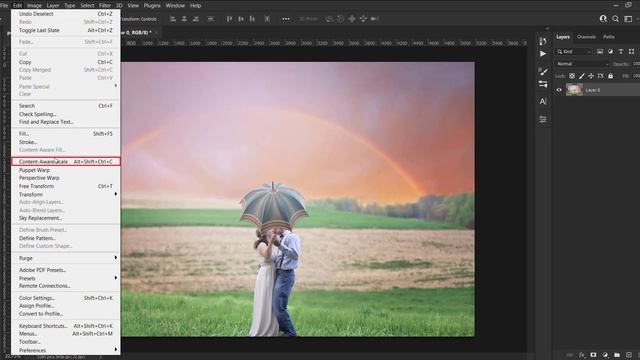Screen dimensions: 640x360
Task: Link layers with the chain icon
Action: pos(570,355)
